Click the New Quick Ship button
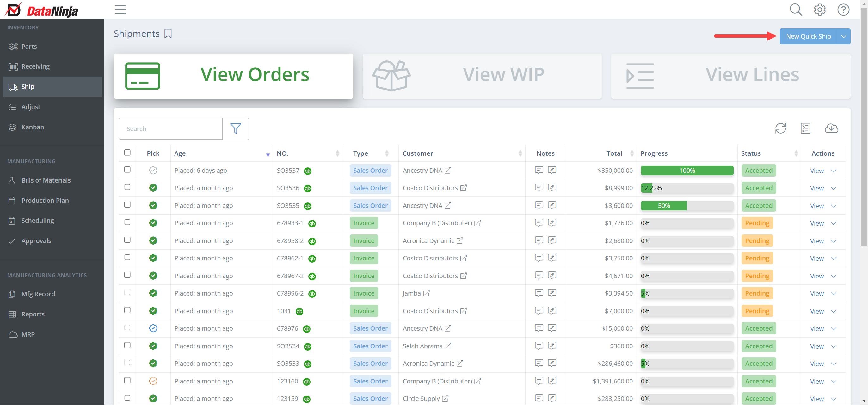The image size is (868, 405). pos(808,36)
